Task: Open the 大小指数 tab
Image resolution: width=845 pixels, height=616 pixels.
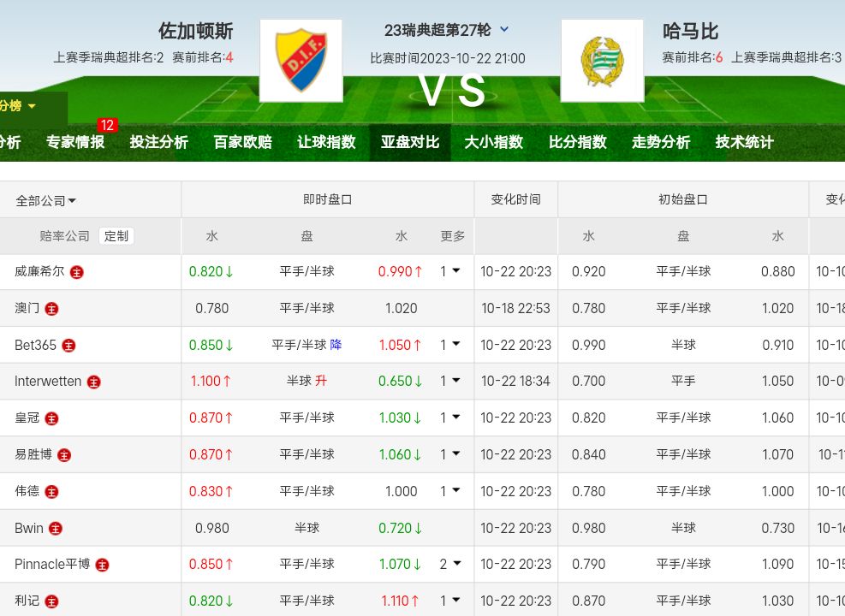Action: click(493, 142)
